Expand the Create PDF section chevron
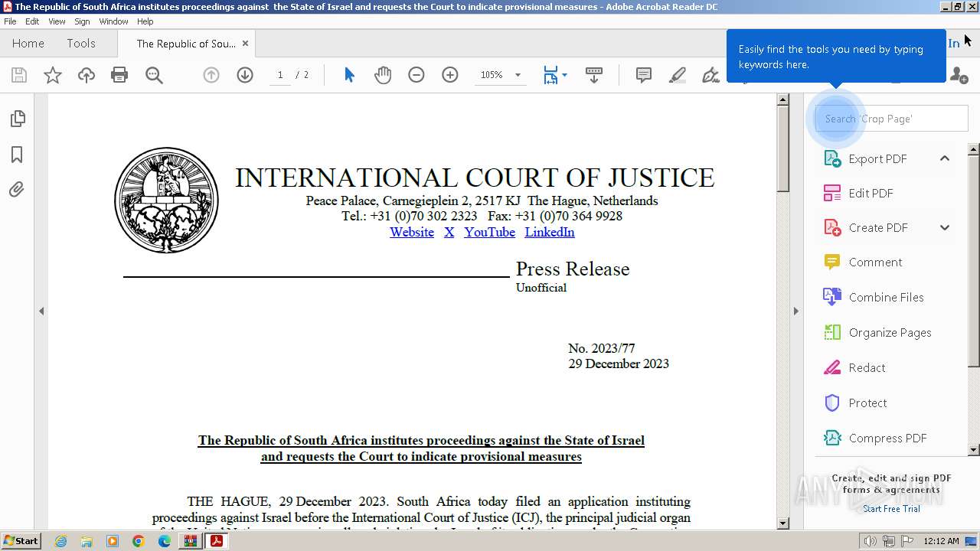The image size is (980, 551). [945, 227]
